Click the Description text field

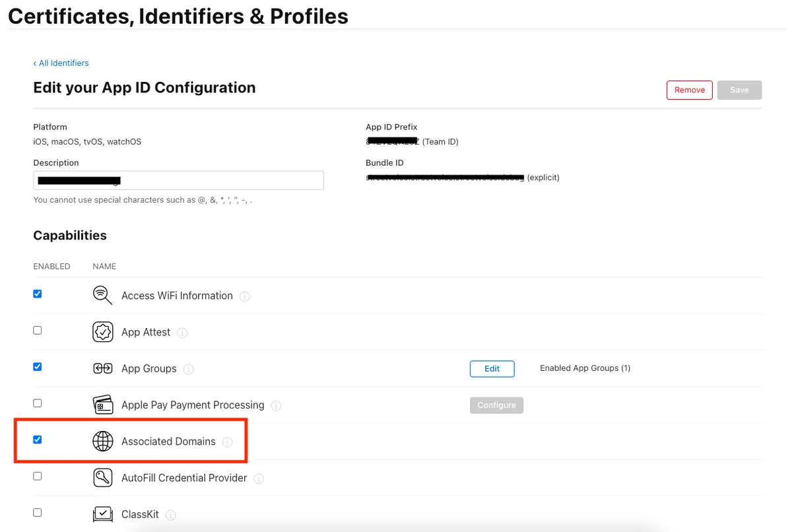(178, 180)
